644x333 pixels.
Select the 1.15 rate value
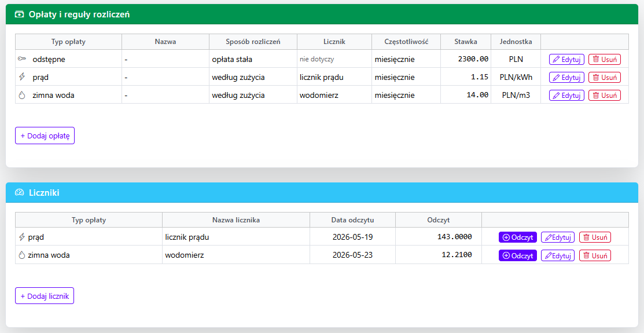(480, 77)
